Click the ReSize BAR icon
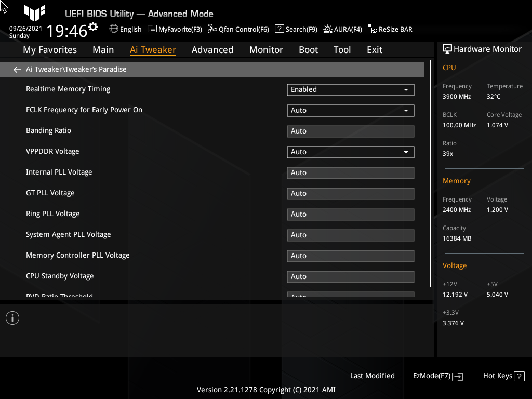The image size is (532, 399). tap(372, 29)
